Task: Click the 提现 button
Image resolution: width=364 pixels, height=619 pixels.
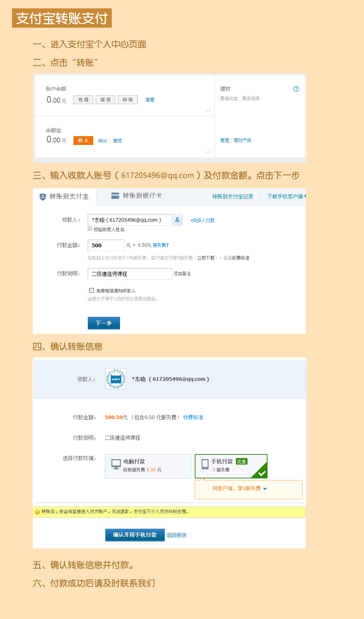Action: tap(106, 100)
